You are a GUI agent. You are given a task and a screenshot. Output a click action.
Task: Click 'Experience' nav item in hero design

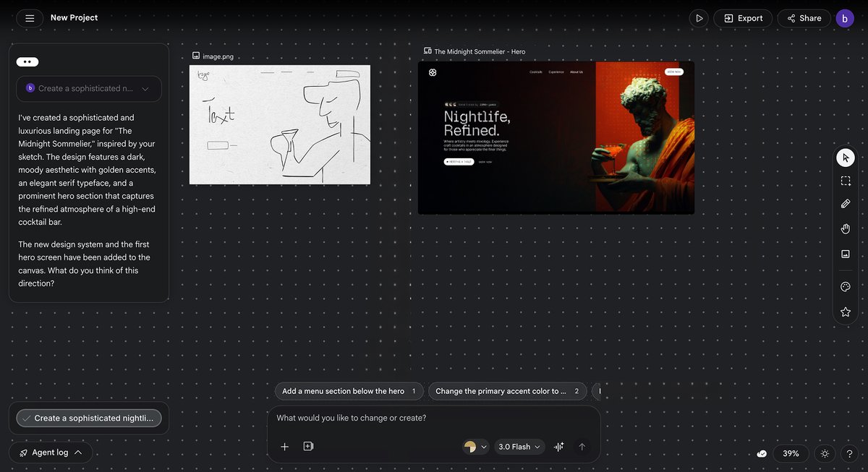click(556, 72)
